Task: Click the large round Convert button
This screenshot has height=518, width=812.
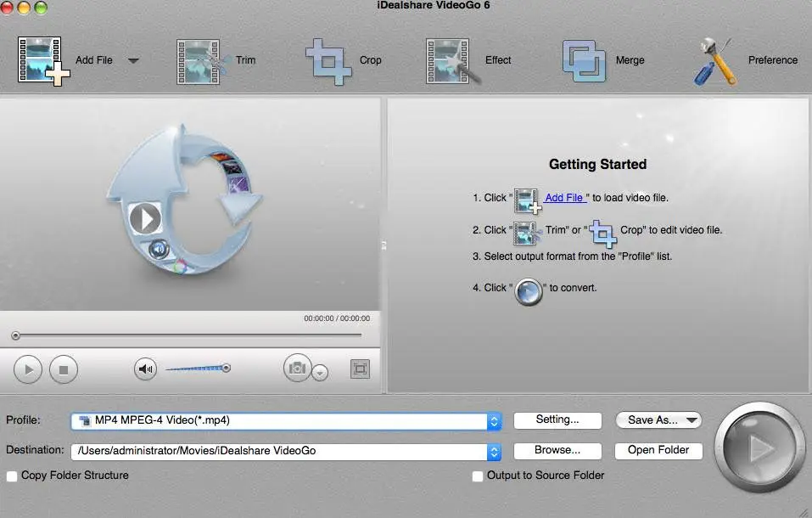Action: pyautogui.click(x=759, y=448)
